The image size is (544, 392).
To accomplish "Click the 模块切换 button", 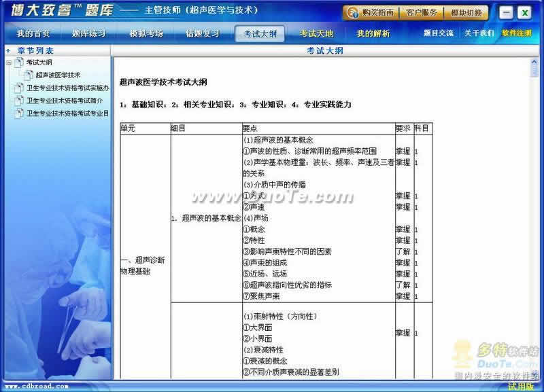I will tap(466, 13).
